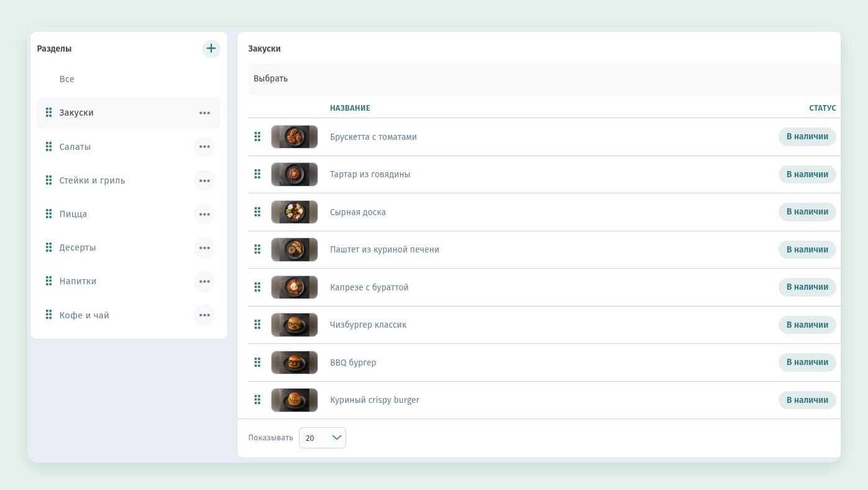Open the three-dot menu for Кофе и чай

pos(204,315)
